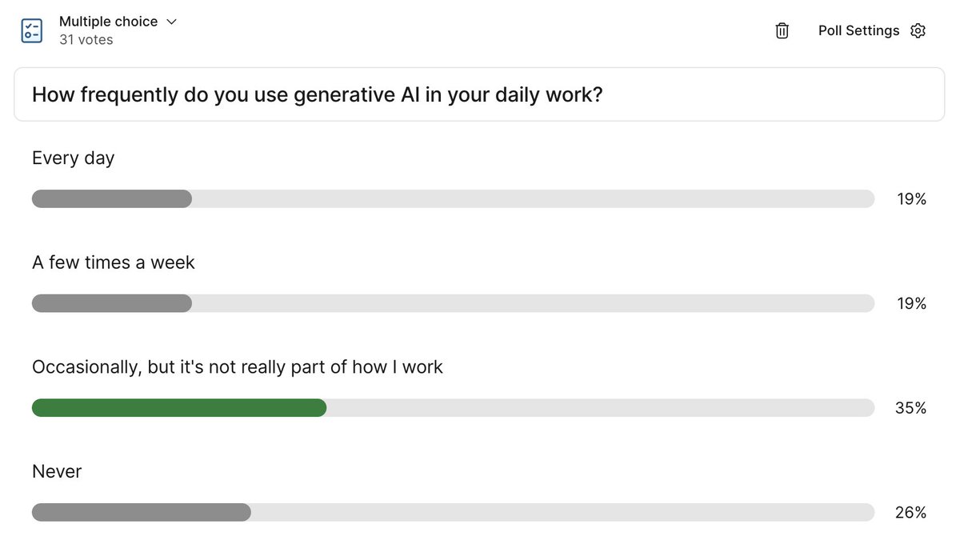Click the 31 votes count
The height and width of the screenshot is (560, 960).
tap(86, 40)
